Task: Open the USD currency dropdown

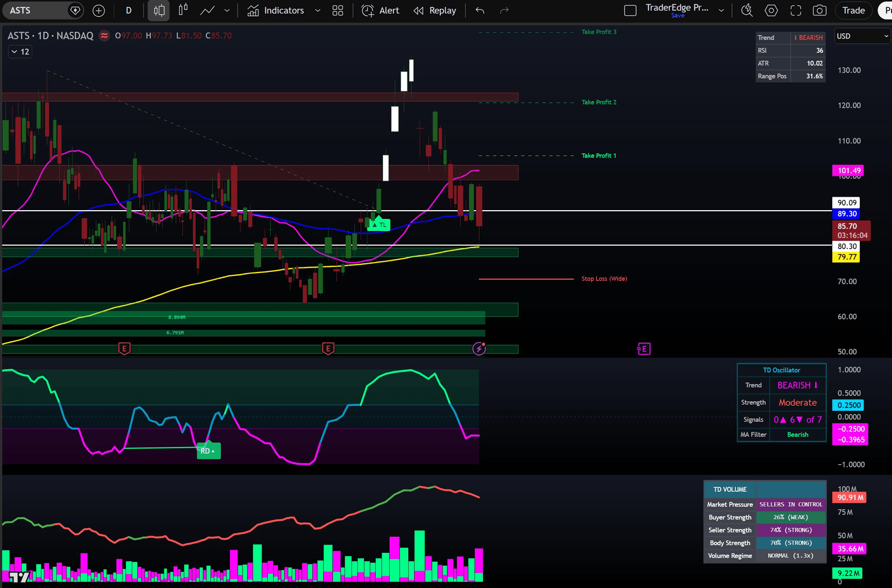Action: 862,36
